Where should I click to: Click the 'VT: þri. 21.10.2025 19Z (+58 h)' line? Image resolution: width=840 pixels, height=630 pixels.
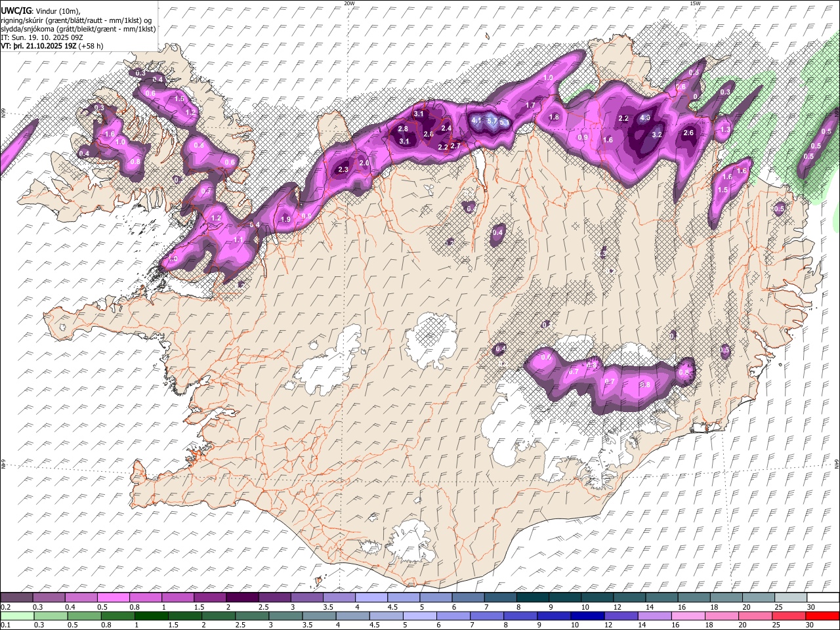click(x=52, y=46)
